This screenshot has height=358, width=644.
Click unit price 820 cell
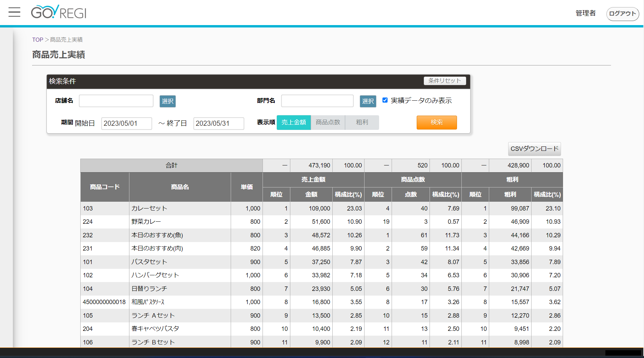point(247,248)
